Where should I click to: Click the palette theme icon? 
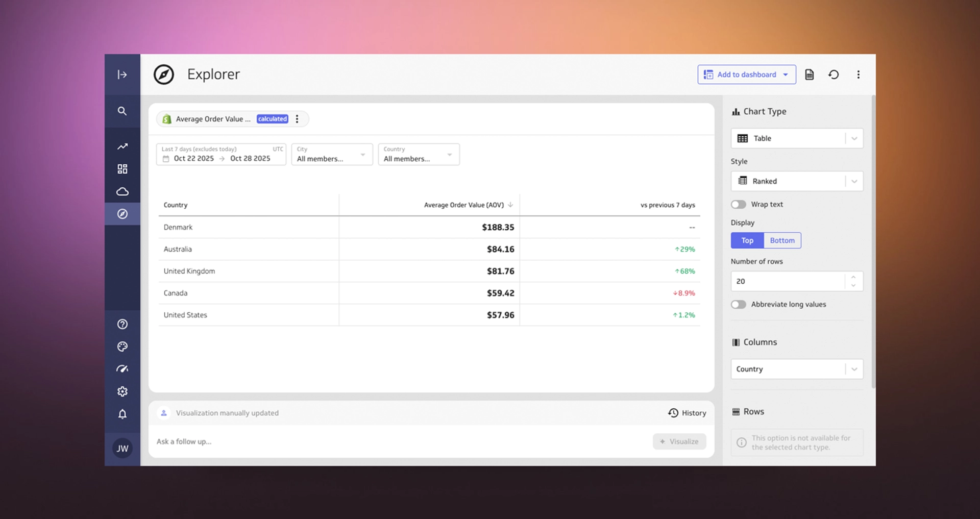pyautogui.click(x=122, y=347)
